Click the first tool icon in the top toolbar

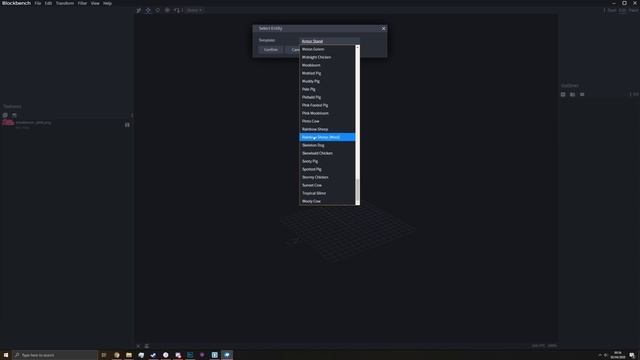[x=139, y=10]
